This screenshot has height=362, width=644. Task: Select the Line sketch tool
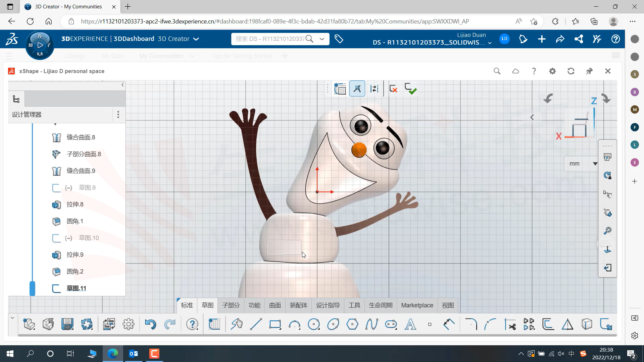tap(256, 324)
